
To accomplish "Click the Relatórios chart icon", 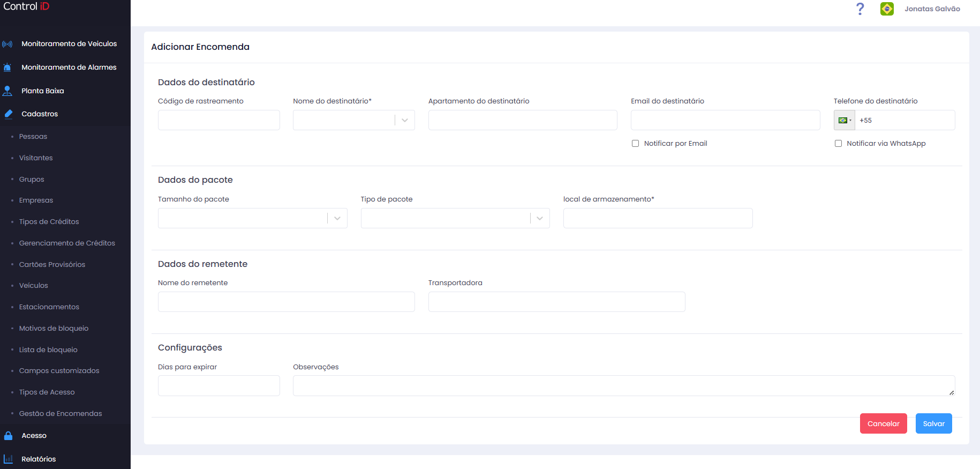I will (x=8, y=459).
